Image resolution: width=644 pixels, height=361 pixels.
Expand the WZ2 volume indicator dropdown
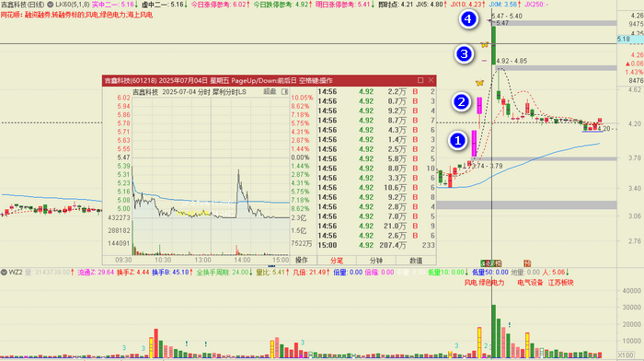coord(4,273)
